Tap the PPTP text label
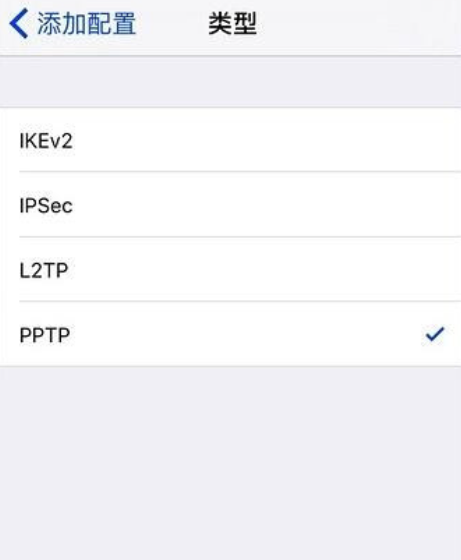 (45, 335)
